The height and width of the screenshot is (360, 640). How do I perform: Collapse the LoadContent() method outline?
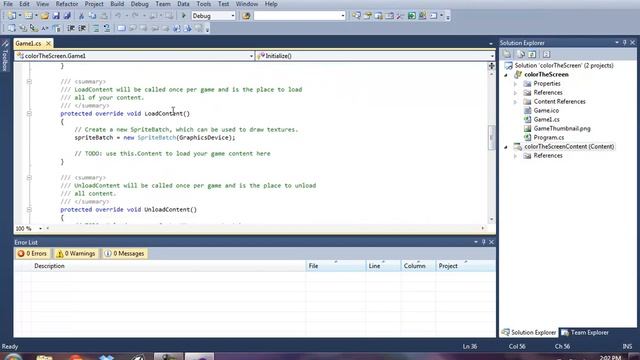coord(29,113)
